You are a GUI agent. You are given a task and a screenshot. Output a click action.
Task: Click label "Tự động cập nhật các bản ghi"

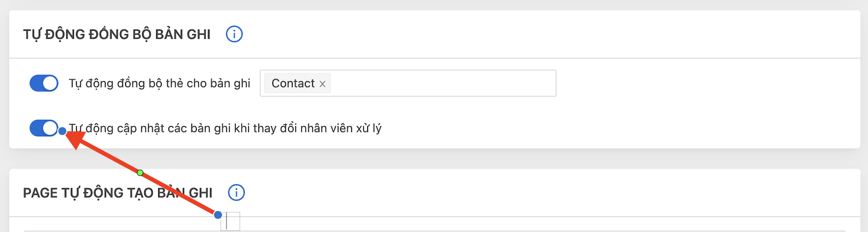coord(151,128)
